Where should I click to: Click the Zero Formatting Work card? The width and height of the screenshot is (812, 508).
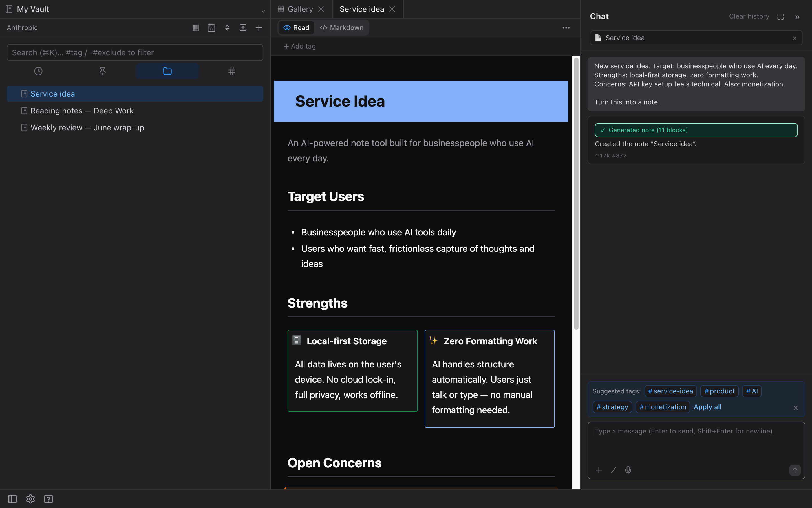(489, 379)
